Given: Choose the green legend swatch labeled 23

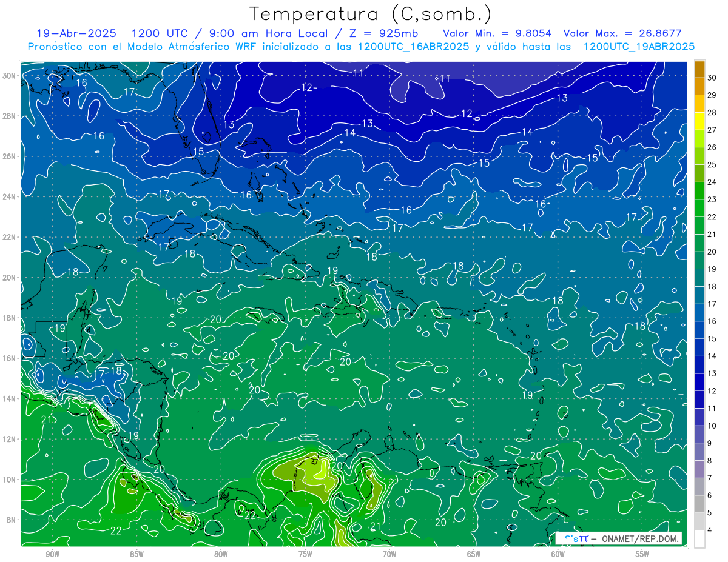Looking at the screenshot, I should tap(699, 191).
